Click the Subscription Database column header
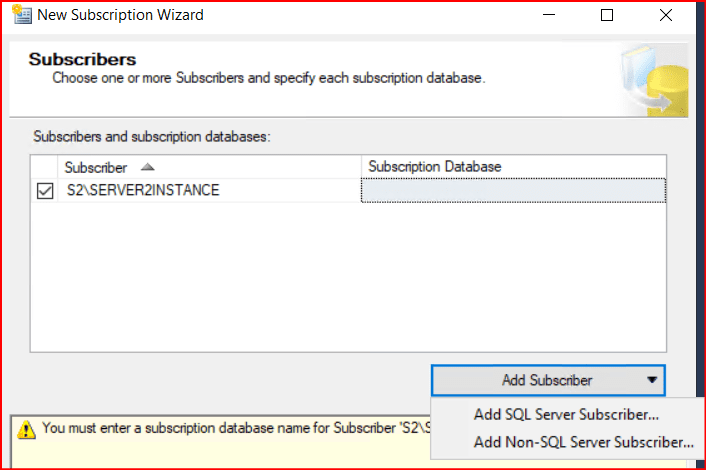The width and height of the screenshot is (706, 470). pyautogui.click(x=434, y=166)
